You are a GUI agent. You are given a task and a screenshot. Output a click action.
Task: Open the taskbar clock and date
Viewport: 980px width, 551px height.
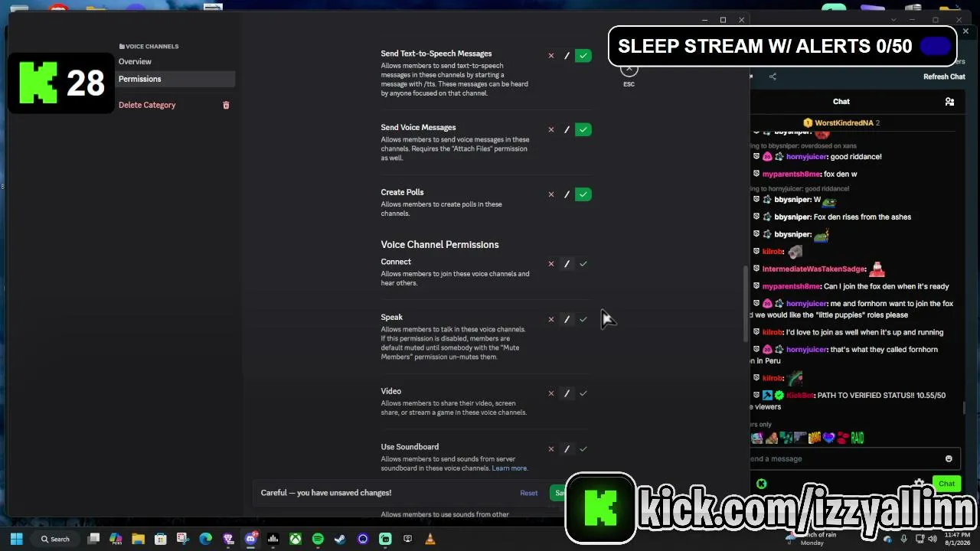point(957,539)
